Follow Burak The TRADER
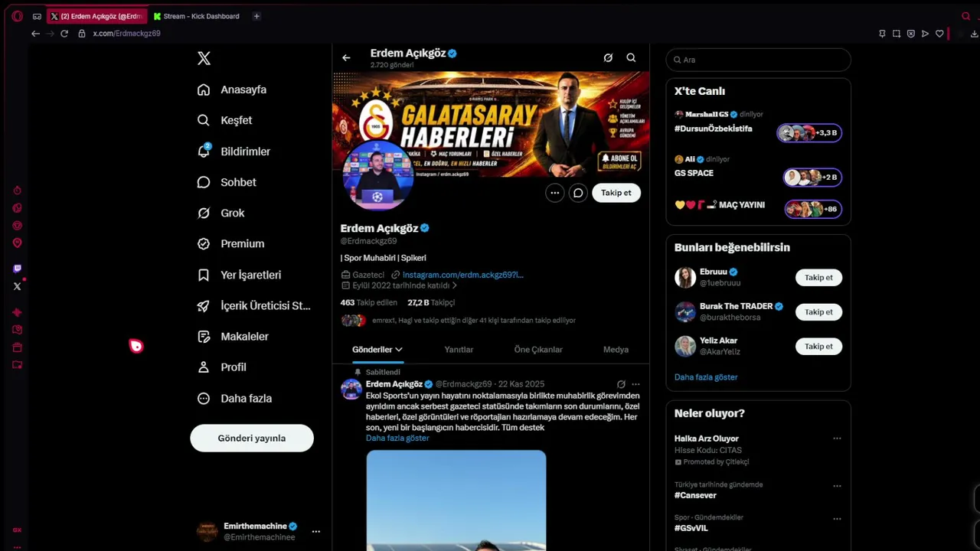The height and width of the screenshot is (551, 980). pyautogui.click(x=818, y=312)
